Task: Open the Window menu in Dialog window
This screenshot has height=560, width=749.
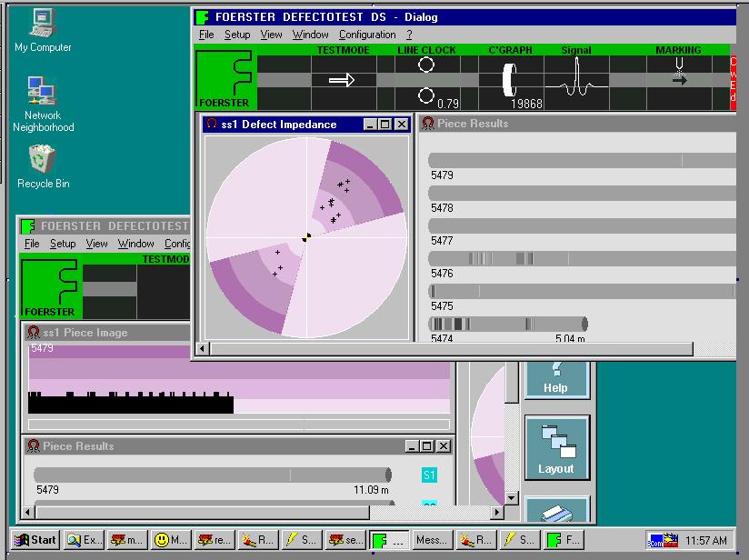Action: (311, 35)
